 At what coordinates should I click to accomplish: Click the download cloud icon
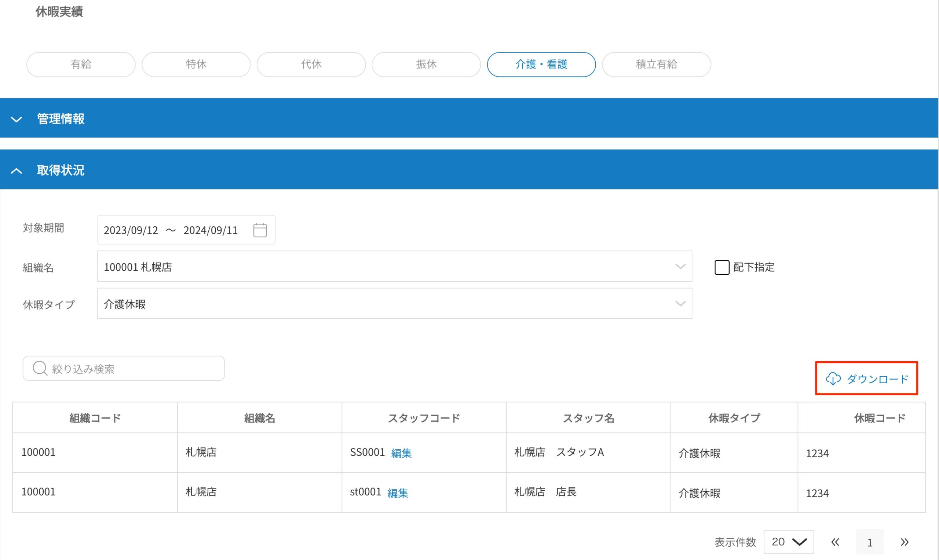coord(833,378)
